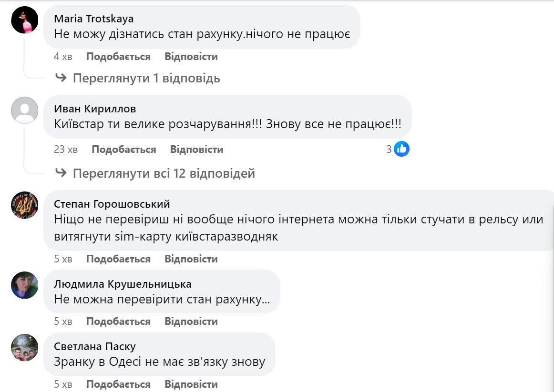This screenshot has height=392, width=554.
Task: Expand 'Переглянути 1 відповідь' replies
Action: pyautogui.click(x=146, y=78)
